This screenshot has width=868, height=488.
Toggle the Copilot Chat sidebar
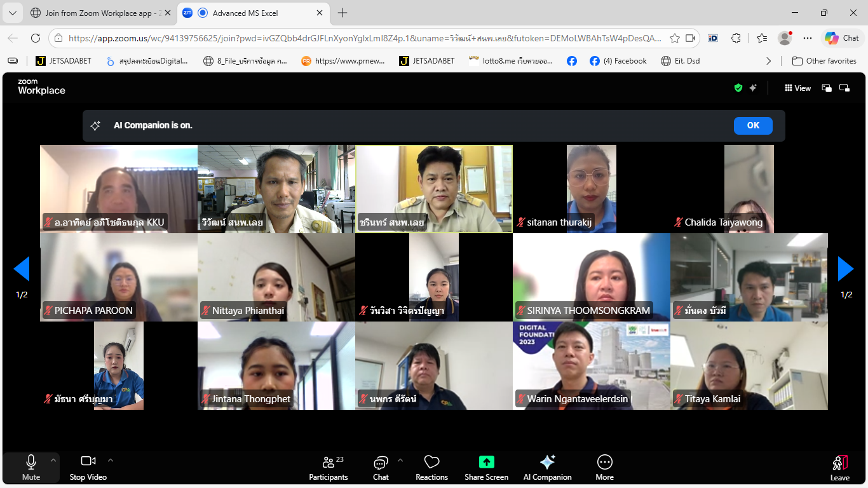click(x=842, y=38)
